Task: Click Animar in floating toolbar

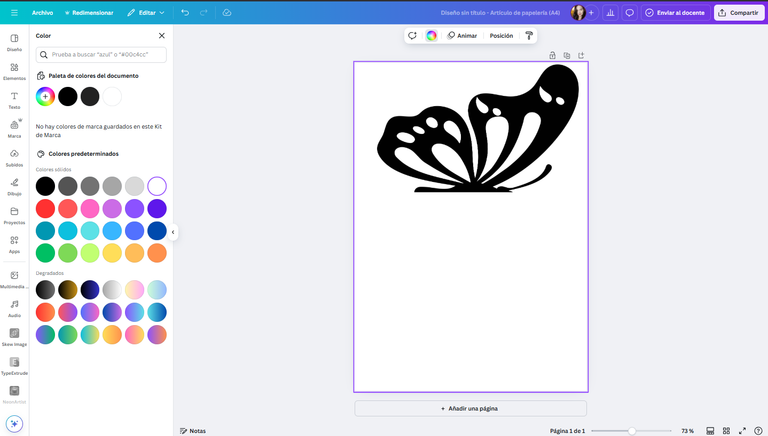Action: (x=462, y=36)
